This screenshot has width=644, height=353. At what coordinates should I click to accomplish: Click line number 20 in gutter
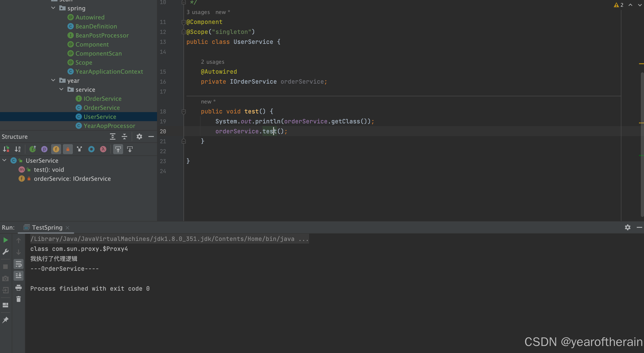tap(163, 131)
